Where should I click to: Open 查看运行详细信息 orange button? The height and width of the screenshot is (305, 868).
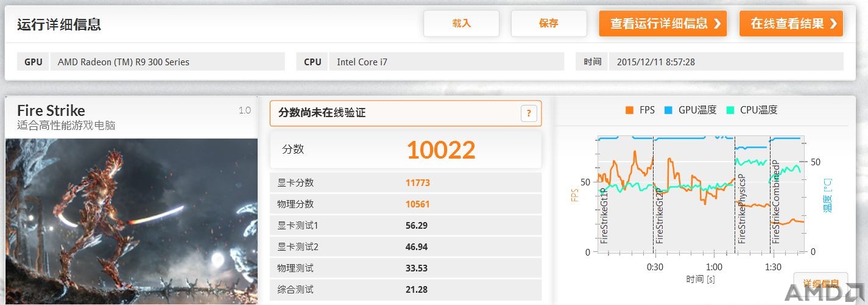point(663,24)
